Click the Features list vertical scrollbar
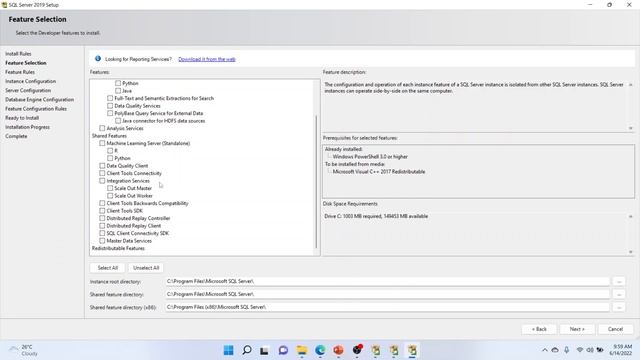640x360 pixels. [316, 182]
